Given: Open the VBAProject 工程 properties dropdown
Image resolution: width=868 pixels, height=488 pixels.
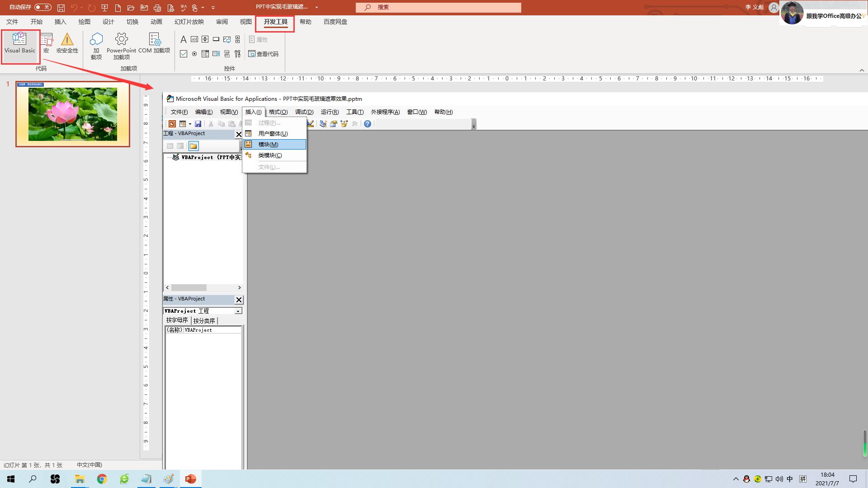Looking at the screenshot, I should [x=238, y=311].
